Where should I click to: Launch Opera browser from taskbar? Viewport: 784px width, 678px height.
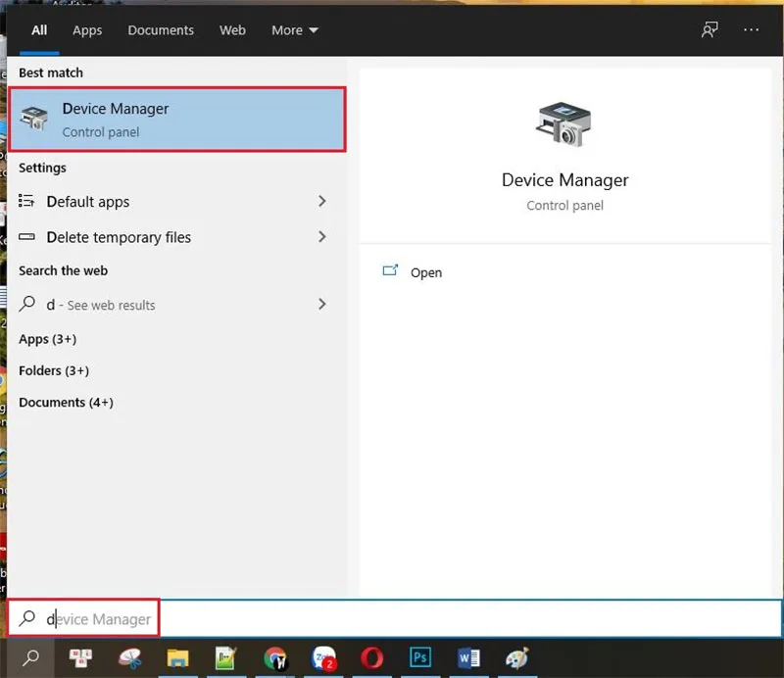tap(372, 658)
